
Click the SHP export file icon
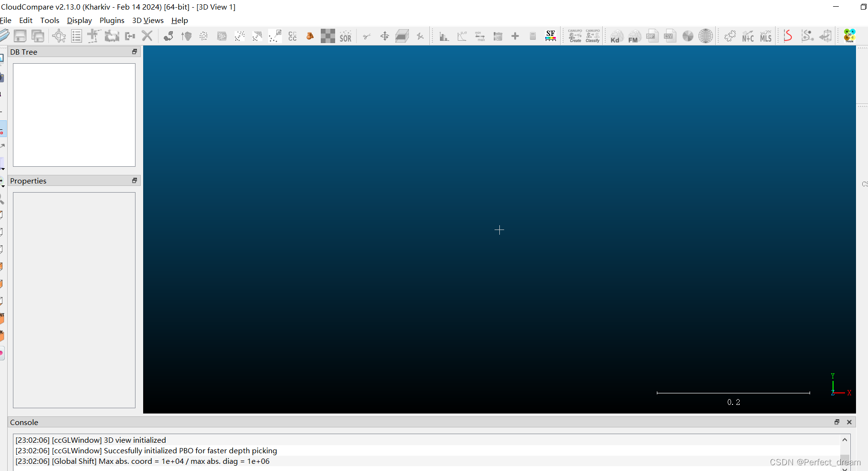[x=652, y=36]
